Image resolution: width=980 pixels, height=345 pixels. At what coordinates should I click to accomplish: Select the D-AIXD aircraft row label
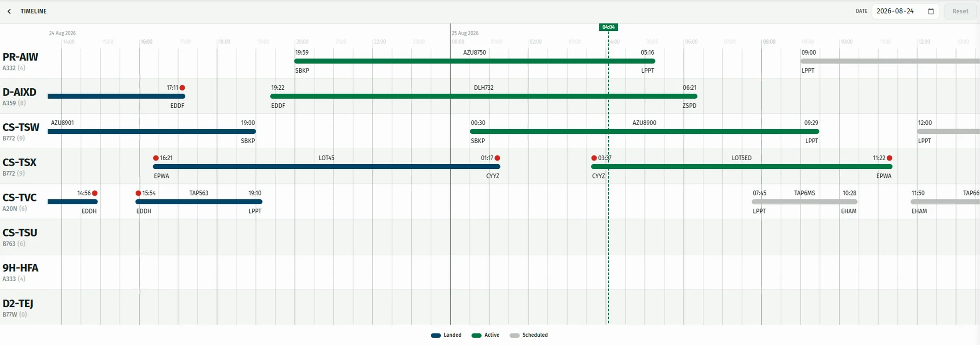[x=19, y=92]
